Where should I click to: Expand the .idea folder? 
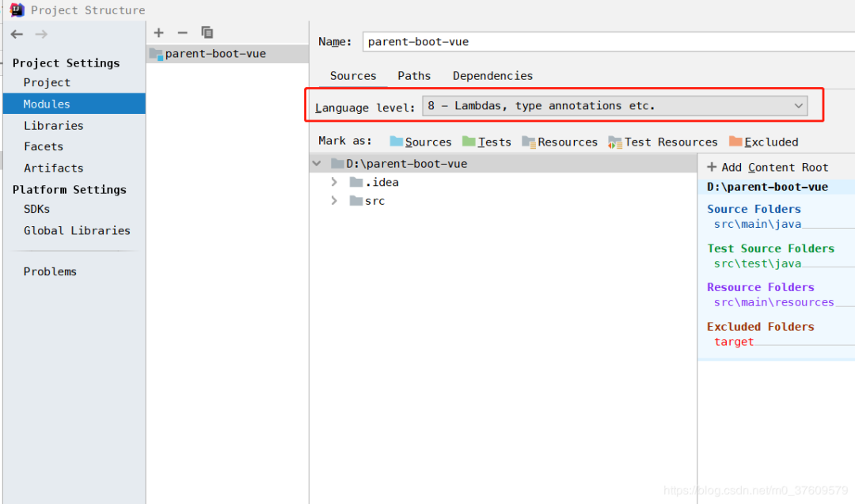pyautogui.click(x=334, y=182)
